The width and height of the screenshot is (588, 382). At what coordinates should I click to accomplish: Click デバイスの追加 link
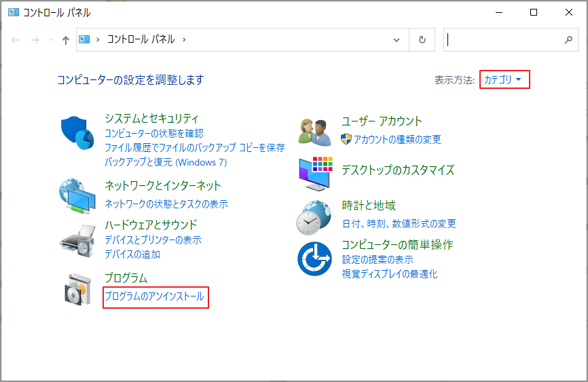(132, 254)
